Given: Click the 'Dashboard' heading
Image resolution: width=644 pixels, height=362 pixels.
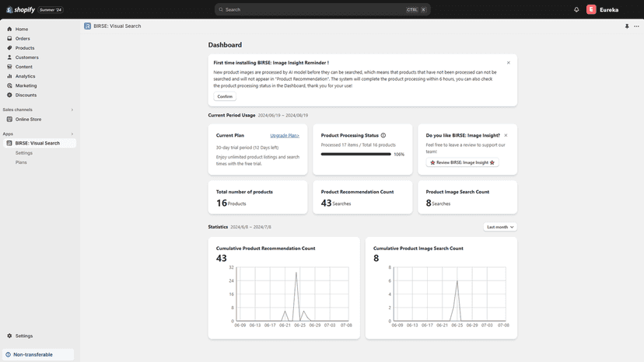Looking at the screenshot, I should coord(225,45).
